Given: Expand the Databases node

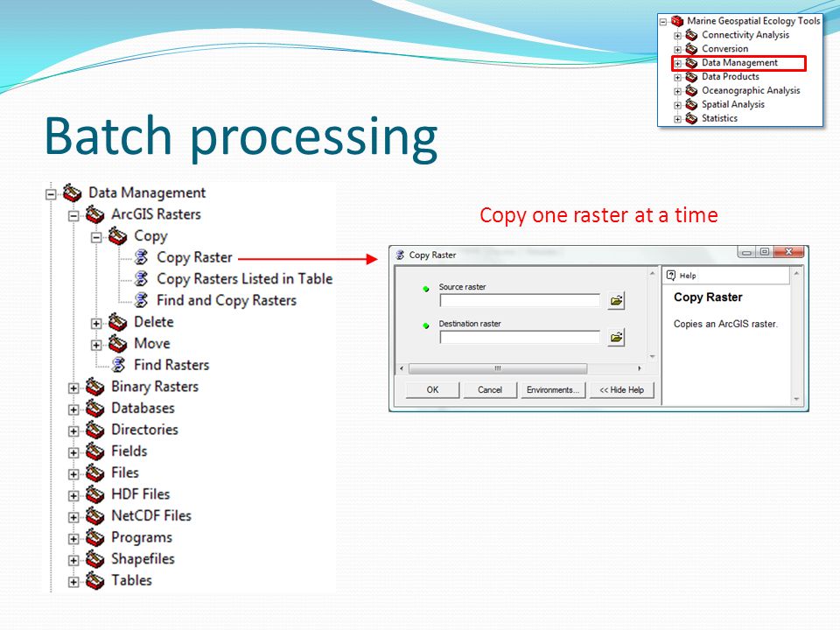Looking at the screenshot, I should (x=73, y=409).
